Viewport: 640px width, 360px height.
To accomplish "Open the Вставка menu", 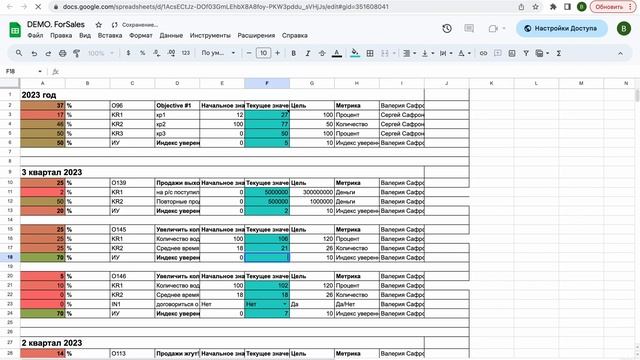I will tap(110, 36).
